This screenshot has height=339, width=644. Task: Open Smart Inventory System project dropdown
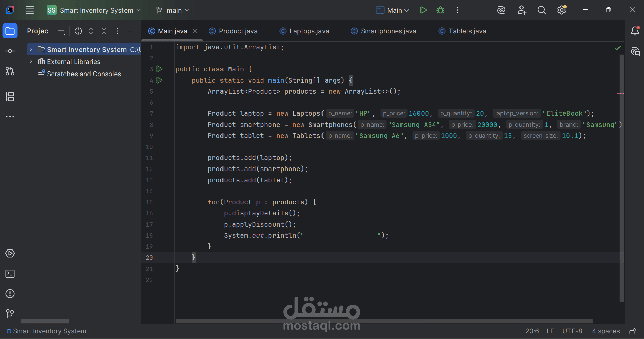point(94,10)
